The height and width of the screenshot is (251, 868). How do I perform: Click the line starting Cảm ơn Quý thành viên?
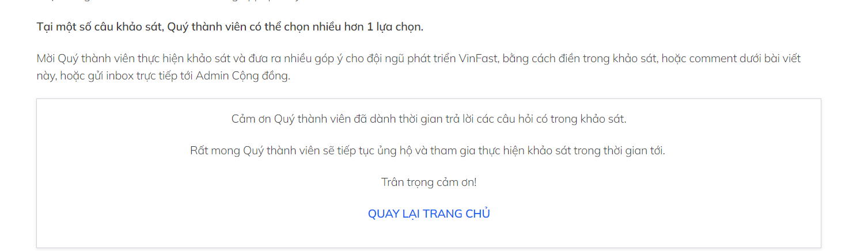point(429,119)
